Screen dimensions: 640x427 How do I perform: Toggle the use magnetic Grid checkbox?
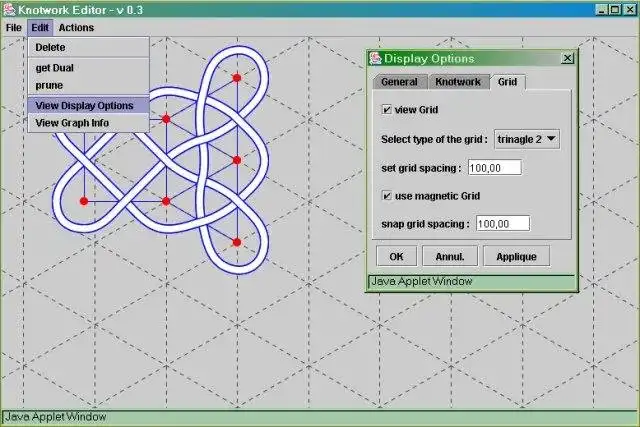coord(386,196)
